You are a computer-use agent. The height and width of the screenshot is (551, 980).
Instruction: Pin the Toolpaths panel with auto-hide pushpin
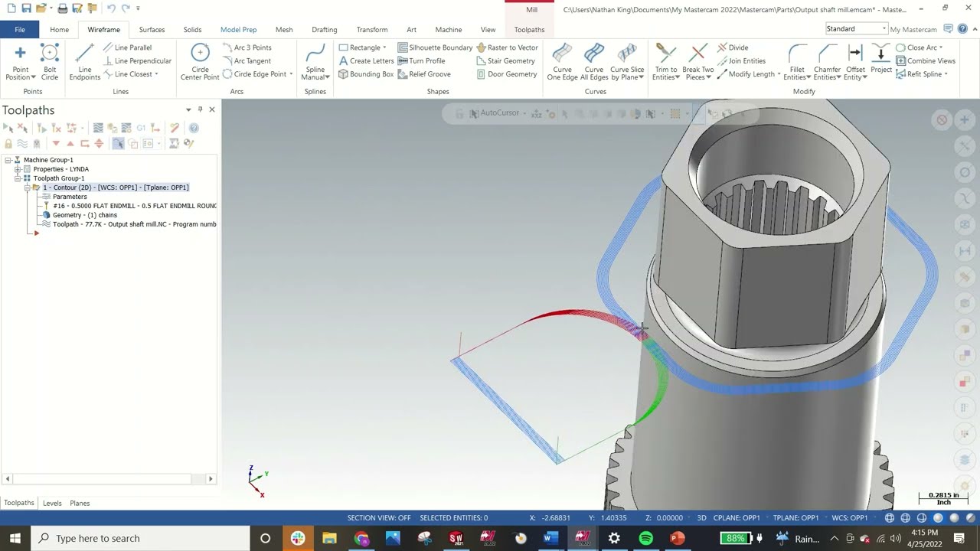pos(200,109)
